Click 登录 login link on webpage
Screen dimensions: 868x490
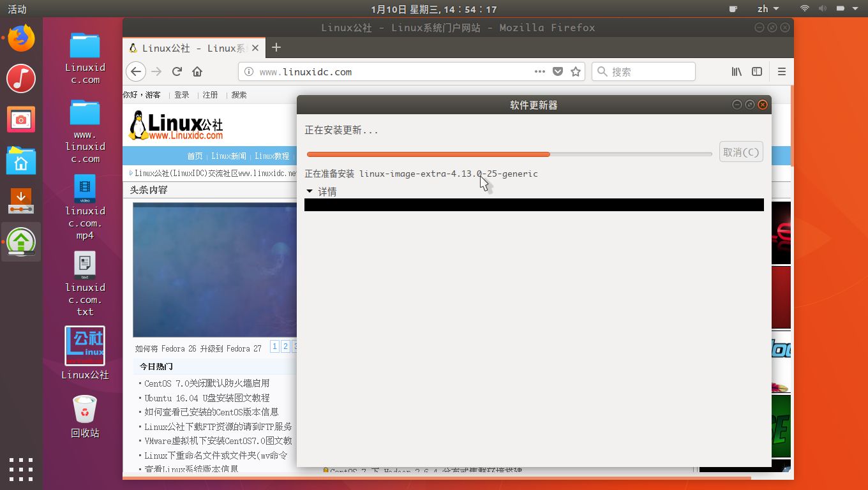pos(182,94)
